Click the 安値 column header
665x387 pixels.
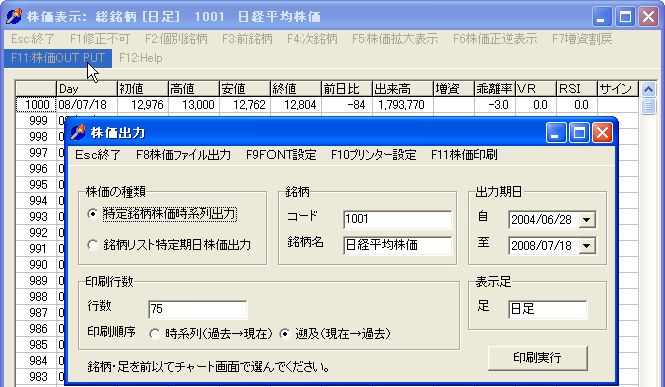coord(245,89)
